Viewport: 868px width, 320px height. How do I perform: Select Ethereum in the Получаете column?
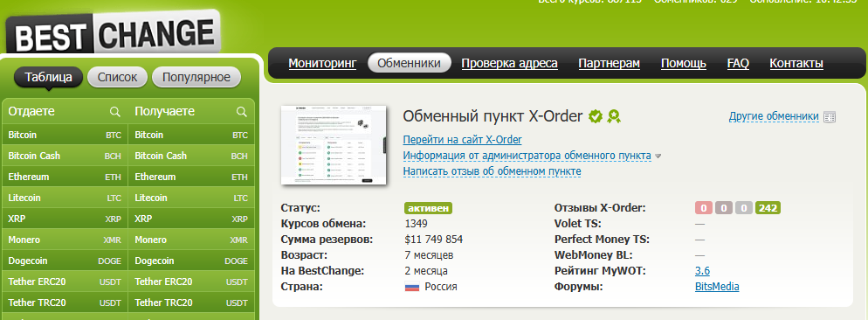(x=191, y=177)
